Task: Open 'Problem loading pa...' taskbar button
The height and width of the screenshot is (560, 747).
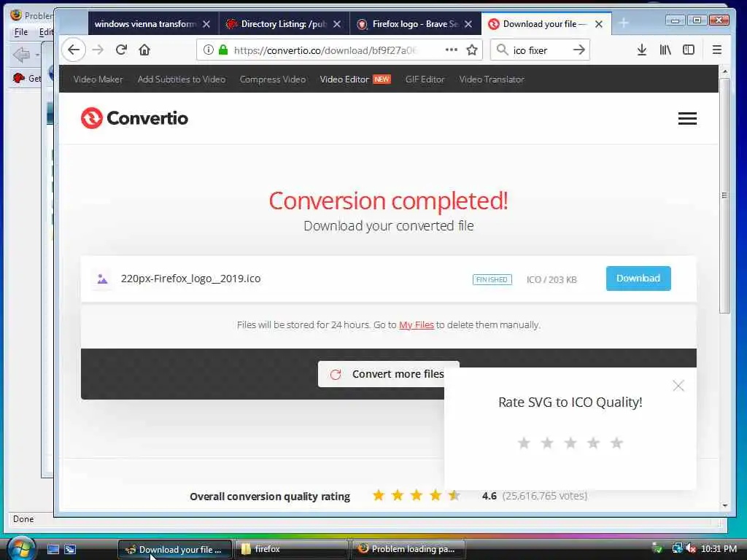Action: (x=408, y=549)
